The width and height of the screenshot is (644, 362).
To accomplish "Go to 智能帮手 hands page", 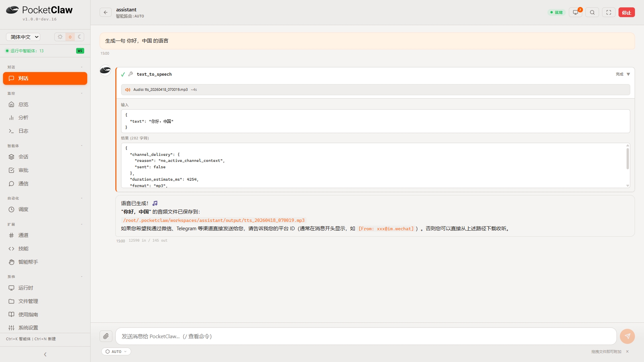I will tap(45, 262).
